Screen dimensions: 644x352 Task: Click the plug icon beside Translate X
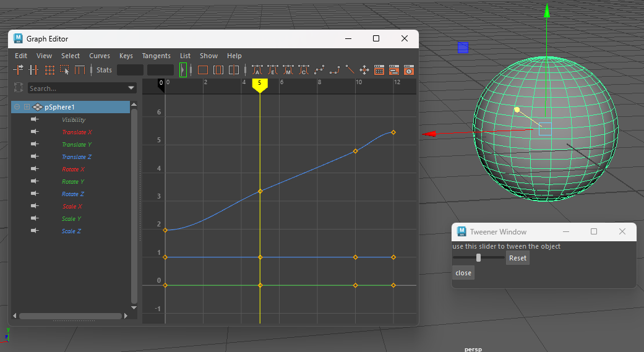(x=35, y=131)
